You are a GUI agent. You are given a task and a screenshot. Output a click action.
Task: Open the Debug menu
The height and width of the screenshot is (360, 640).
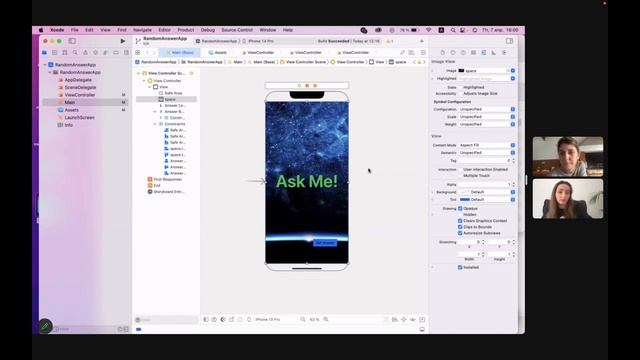point(208,30)
